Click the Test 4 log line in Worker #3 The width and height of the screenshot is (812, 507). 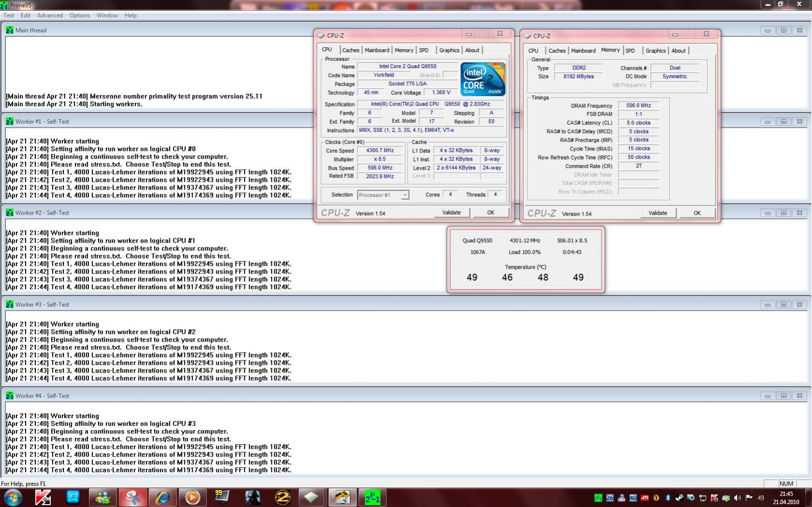(148, 378)
